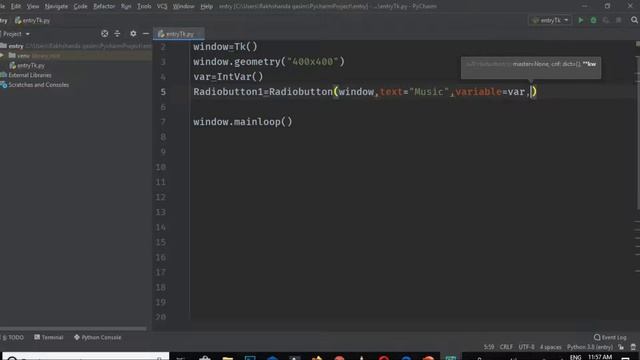640x360 pixels.
Task: Click the Scratches and Consoles icon
Action: (x=4, y=85)
